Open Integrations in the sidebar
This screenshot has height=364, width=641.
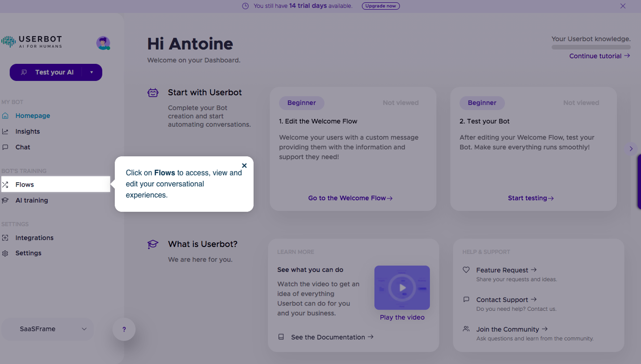pos(34,238)
